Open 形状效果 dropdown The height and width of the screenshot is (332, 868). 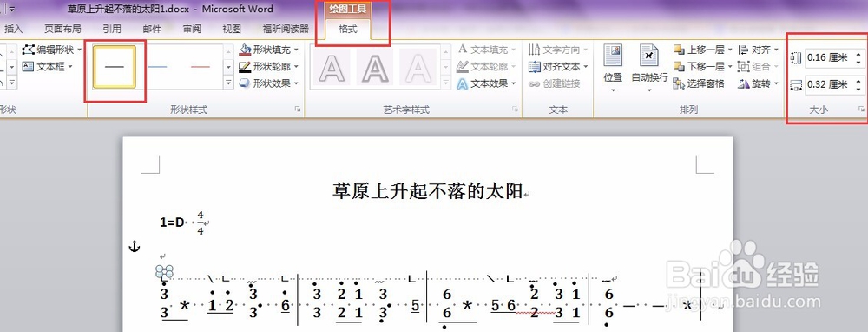point(296,83)
